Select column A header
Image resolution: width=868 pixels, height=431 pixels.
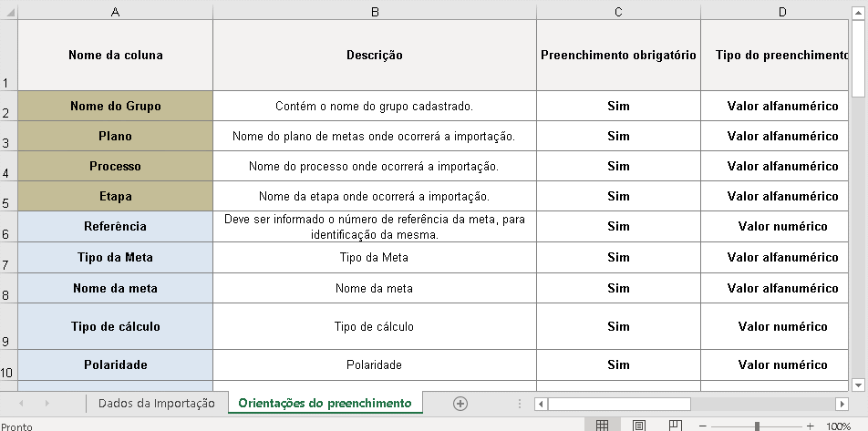point(115,12)
